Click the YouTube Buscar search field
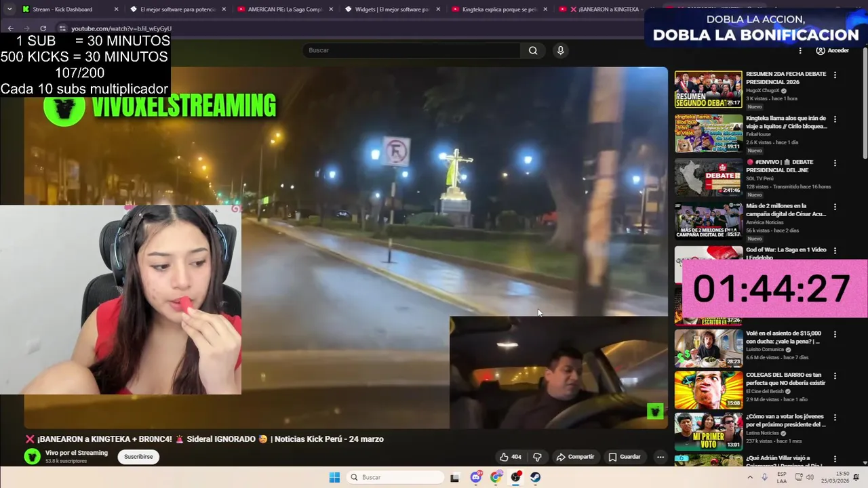The image size is (868, 488). pyautogui.click(x=411, y=50)
